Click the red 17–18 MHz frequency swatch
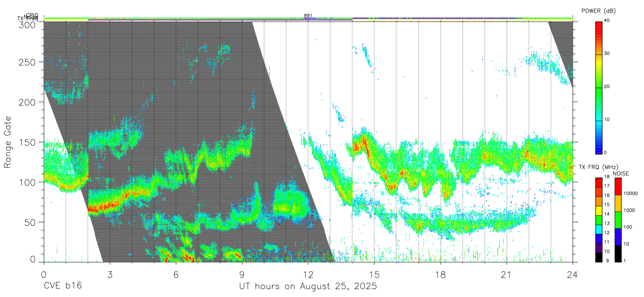The width and height of the screenshot is (644, 297). [598, 182]
